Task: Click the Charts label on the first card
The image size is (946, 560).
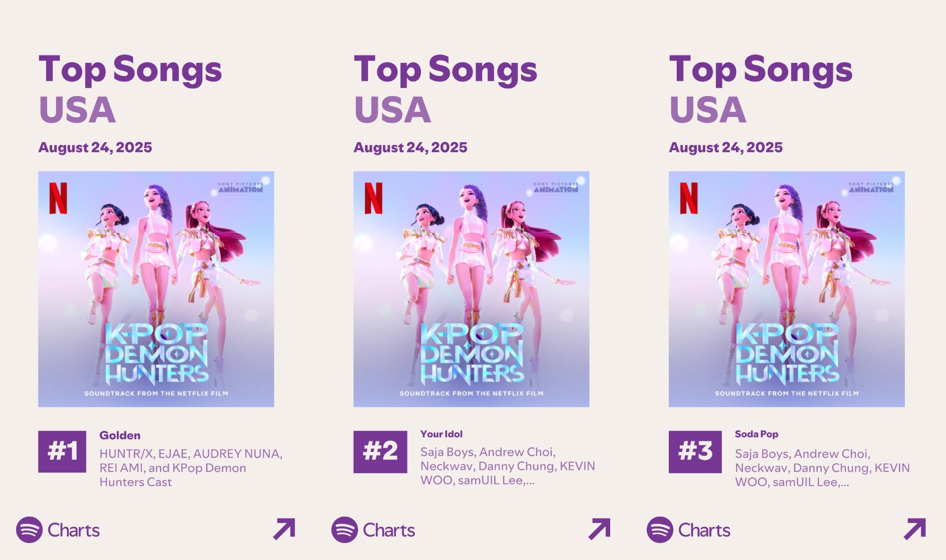Action: (73, 530)
